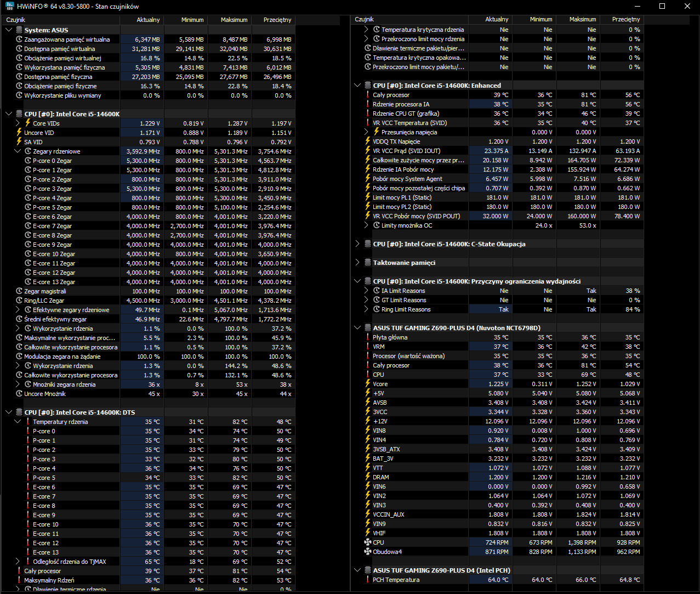Collapse the Zegary rdzeniowe subtree
This screenshot has width=700, height=594.
(18, 151)
